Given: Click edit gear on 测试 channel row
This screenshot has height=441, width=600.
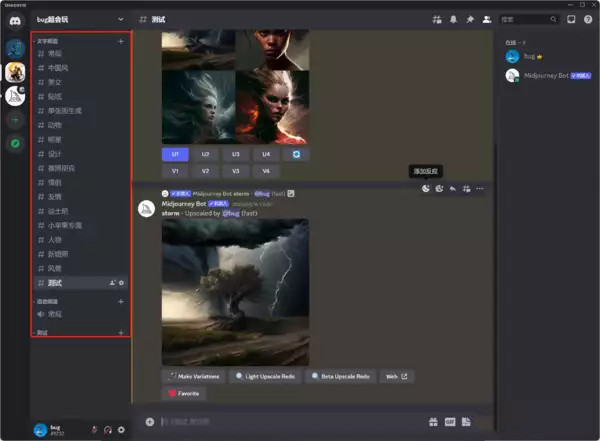Looking at the screenshot, I should point(121,283).
